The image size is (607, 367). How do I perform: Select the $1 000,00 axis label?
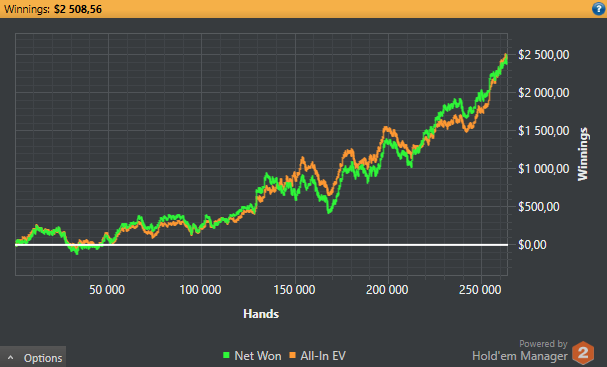point(544,169)
